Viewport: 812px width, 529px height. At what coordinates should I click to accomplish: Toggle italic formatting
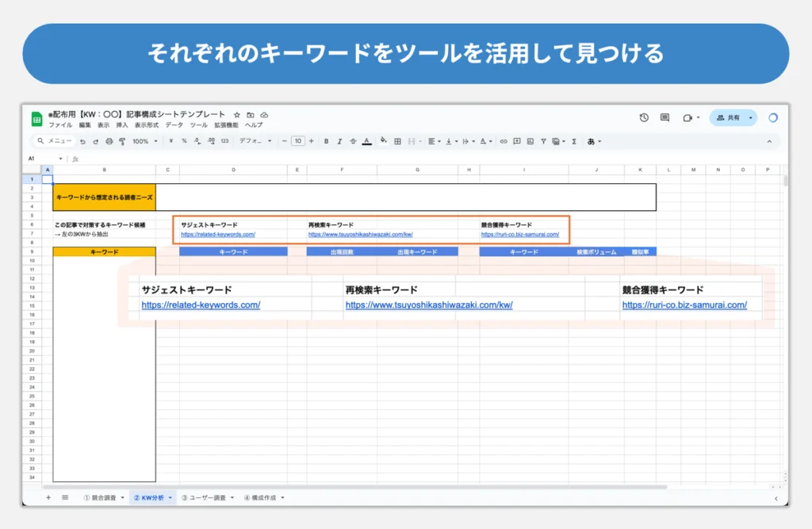pos(339,141)
